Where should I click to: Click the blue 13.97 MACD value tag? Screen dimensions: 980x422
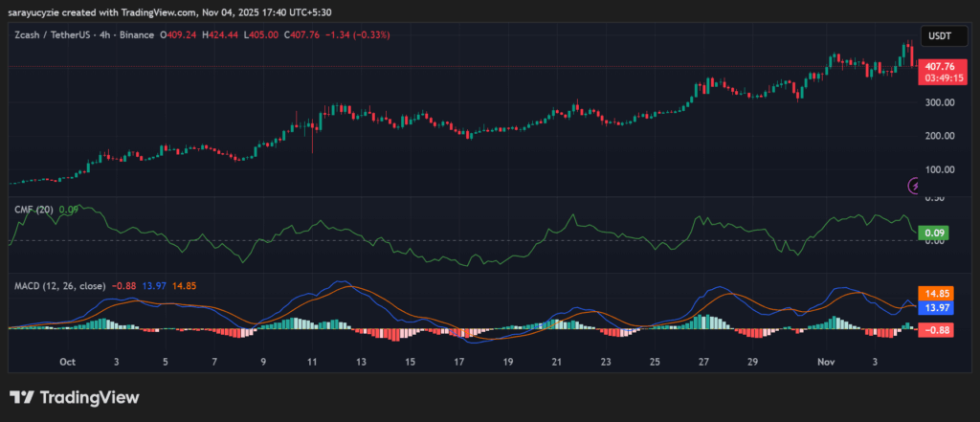[933, 307]
